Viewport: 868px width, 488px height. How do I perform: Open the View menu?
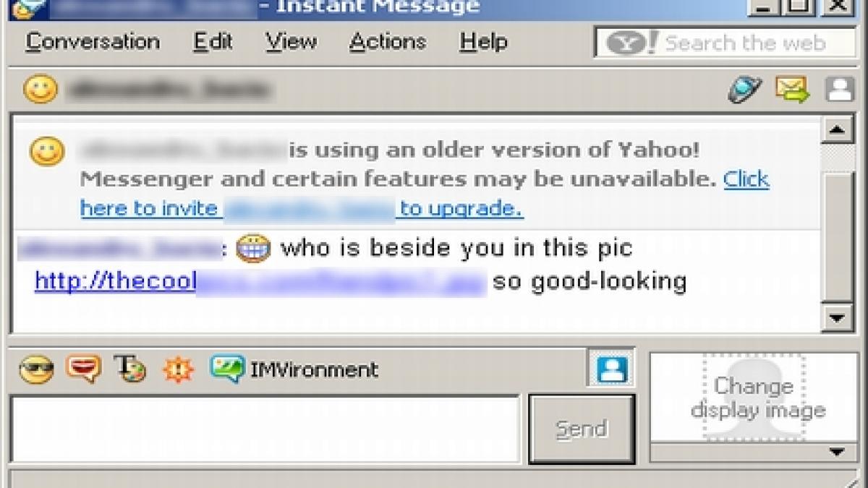pyautogui.click(x=291, y=42)
